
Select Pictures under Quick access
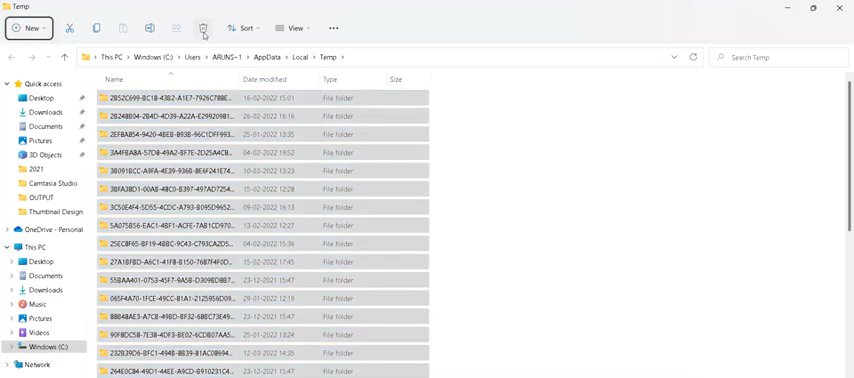(x=40, y=141)
